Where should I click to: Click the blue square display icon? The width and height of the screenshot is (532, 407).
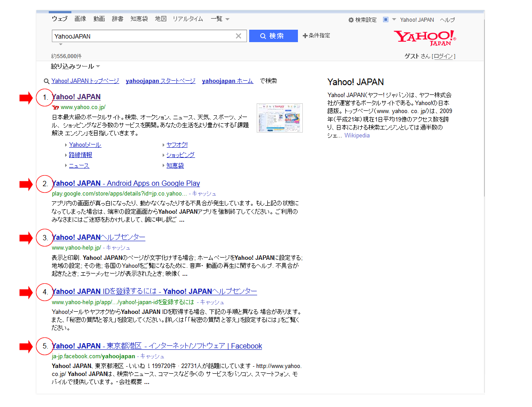[x=386, y=20]
